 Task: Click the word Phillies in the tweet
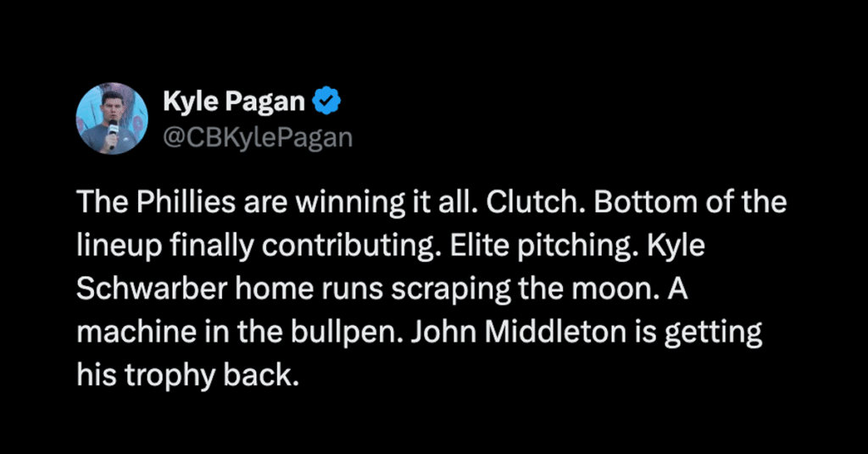(186, 202)
